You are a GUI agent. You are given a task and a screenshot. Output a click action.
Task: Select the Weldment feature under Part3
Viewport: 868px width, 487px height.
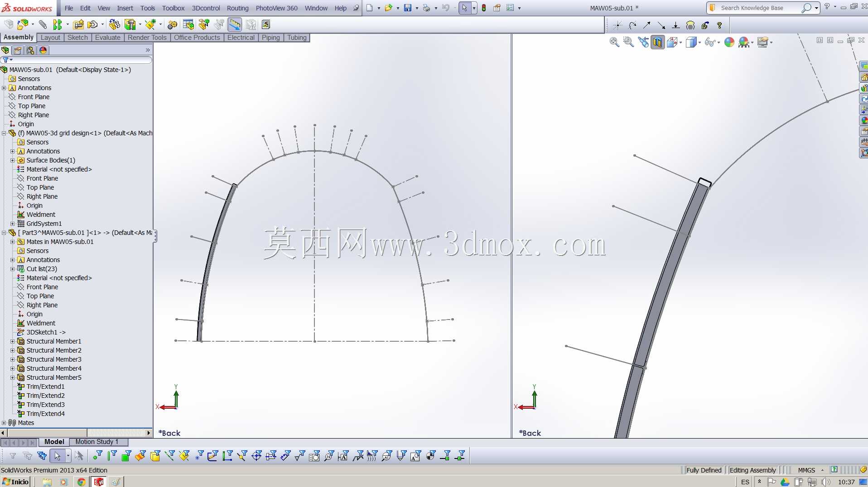tap(41, 323)
